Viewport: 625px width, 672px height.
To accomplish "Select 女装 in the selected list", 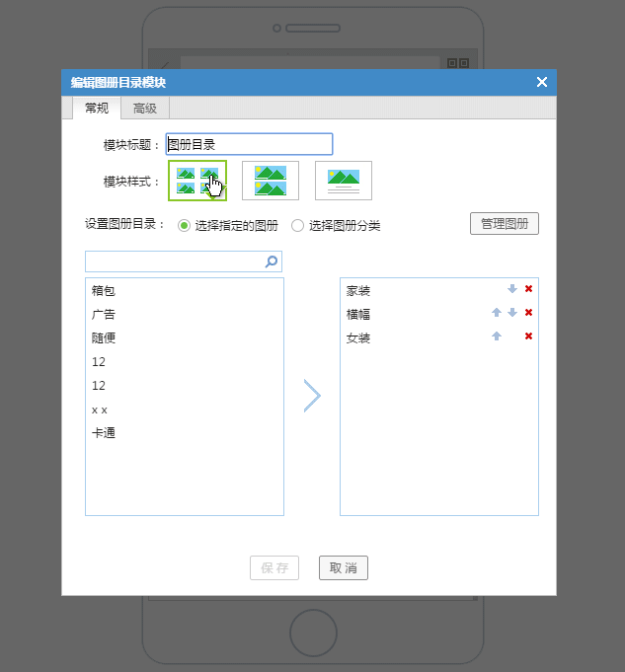I will point(358,338).
